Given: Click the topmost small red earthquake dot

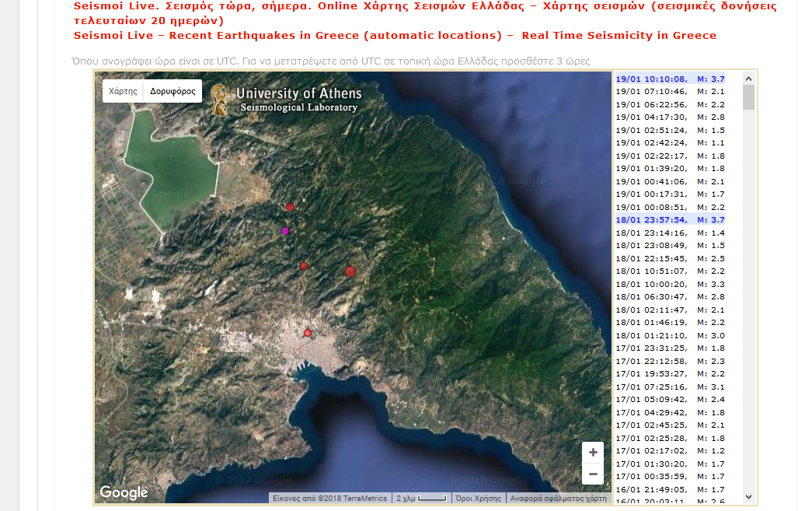Looking at the screenshot, I should point(289,207).
